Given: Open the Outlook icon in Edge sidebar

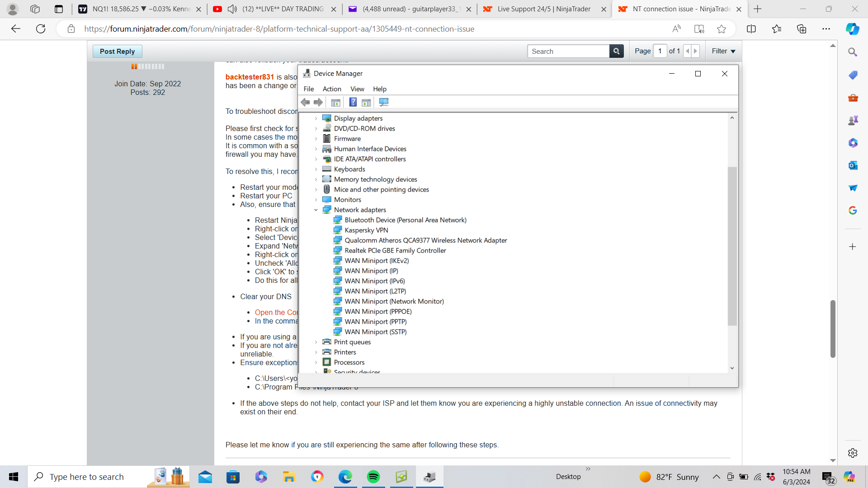Looking at the screenshot, I should click(x=853, y=165).
